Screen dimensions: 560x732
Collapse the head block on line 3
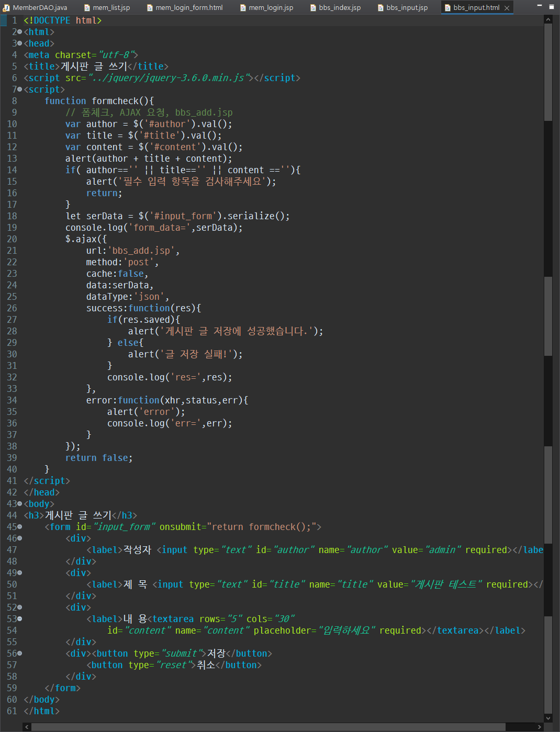coord(19,43)
